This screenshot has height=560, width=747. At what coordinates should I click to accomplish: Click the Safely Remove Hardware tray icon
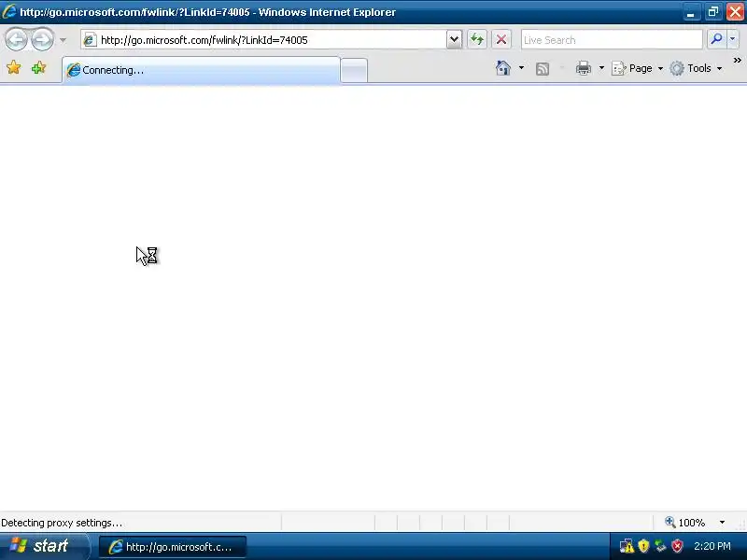[x=660, y=546]
